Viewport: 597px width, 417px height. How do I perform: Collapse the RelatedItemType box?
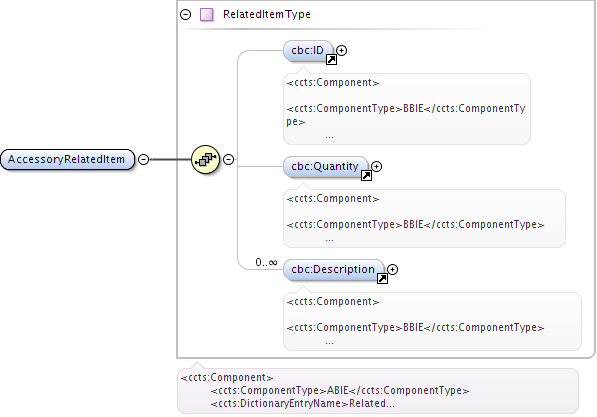coord(185,14)
